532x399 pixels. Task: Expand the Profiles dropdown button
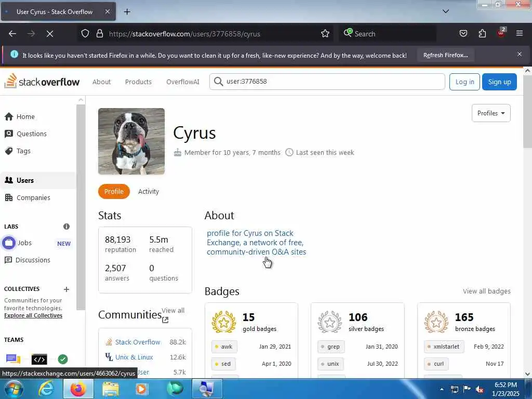491,113
